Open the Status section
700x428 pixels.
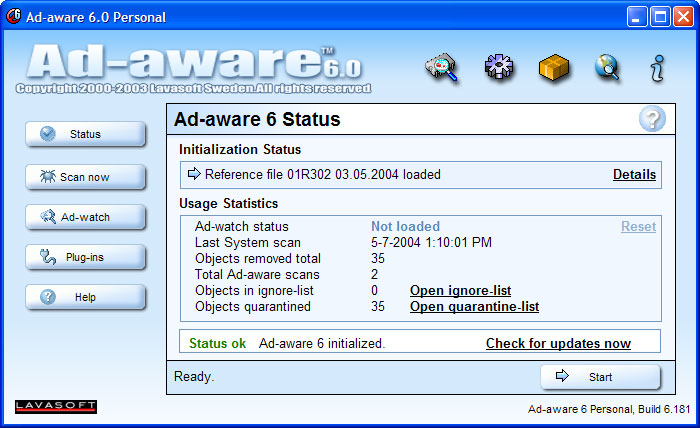point(85,134)
